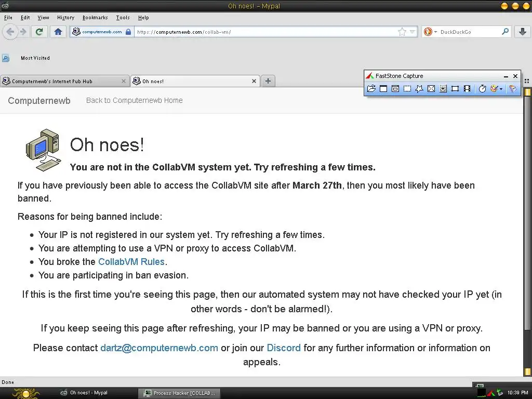Open the CollabVM Rules link
The width and height of the screenshot is (532, 399).
click(131, 262)
